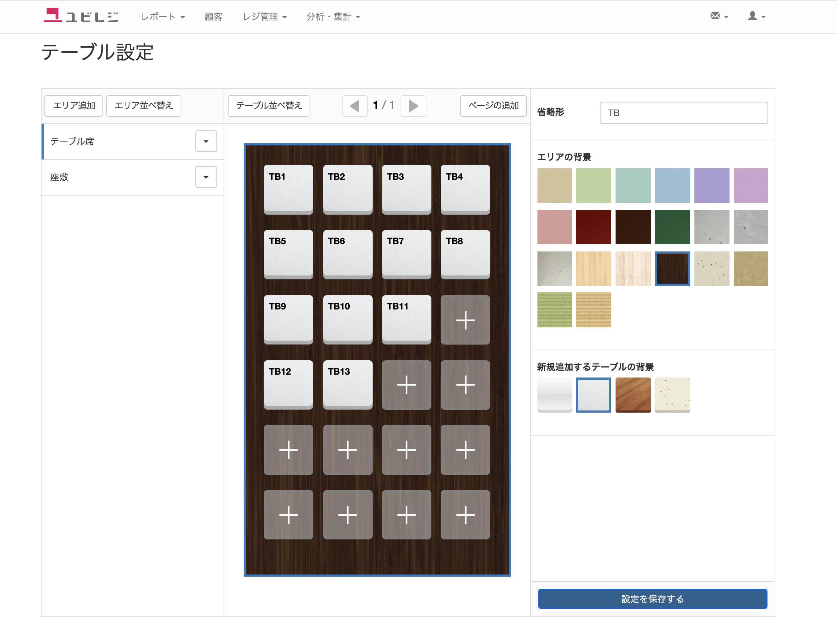Screen dimensions: 837x644
Task: Select table TB9
Action: (x=288, y=319)
